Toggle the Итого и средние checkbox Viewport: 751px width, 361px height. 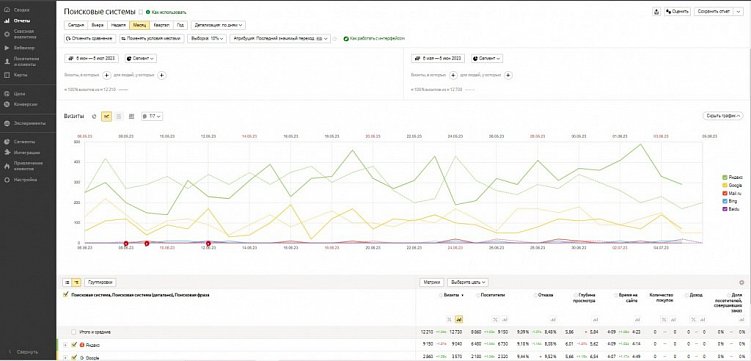click(x=73, y=332)
